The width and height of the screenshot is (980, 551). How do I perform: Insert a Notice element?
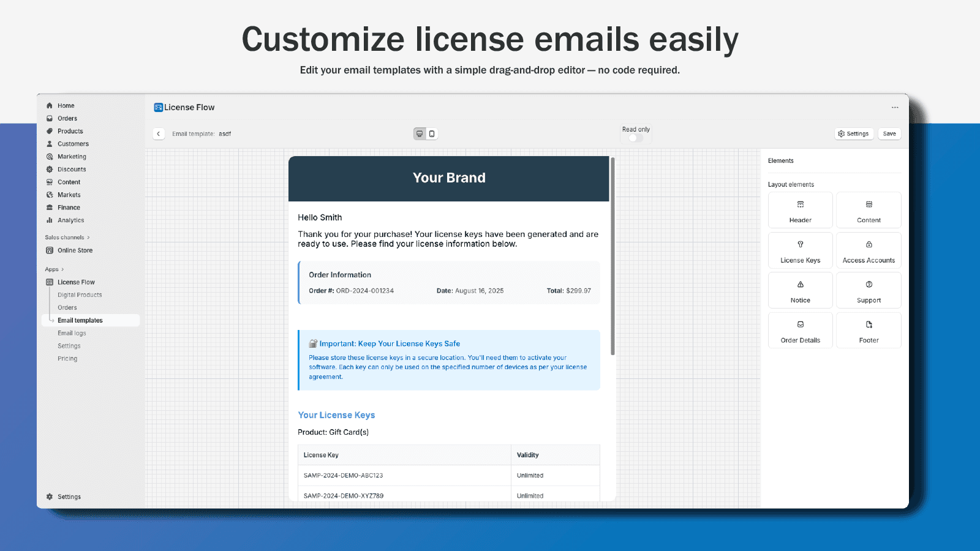tap(800, 290)
